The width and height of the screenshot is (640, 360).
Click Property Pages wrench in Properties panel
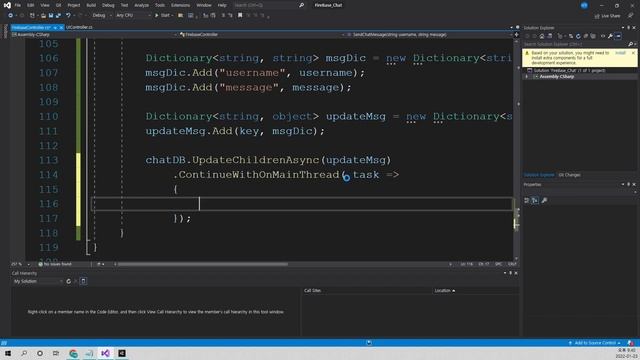pos(544,200)
